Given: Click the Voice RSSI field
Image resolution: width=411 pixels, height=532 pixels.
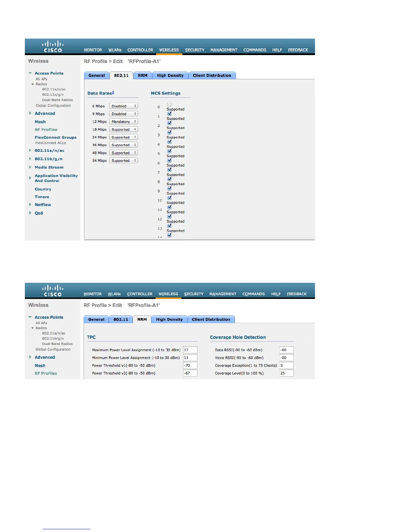Looking at the screenshot, I should pyautogui.click(x=286, y=358).
